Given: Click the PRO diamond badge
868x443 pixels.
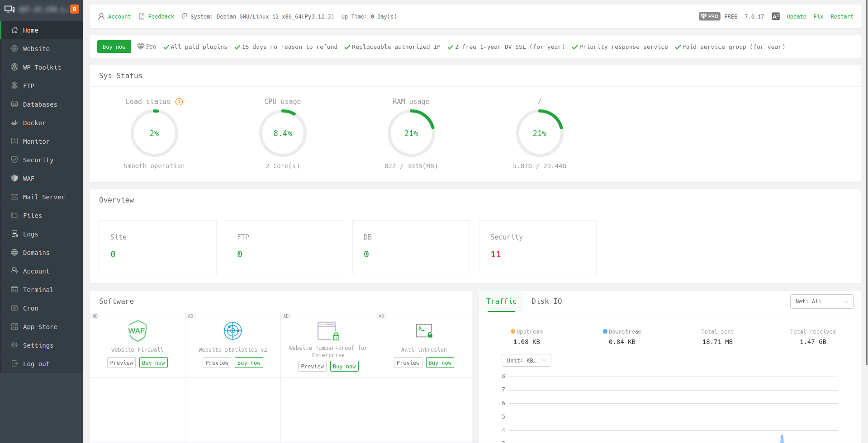Looking at the screenshot, I should tap(709, 17).
